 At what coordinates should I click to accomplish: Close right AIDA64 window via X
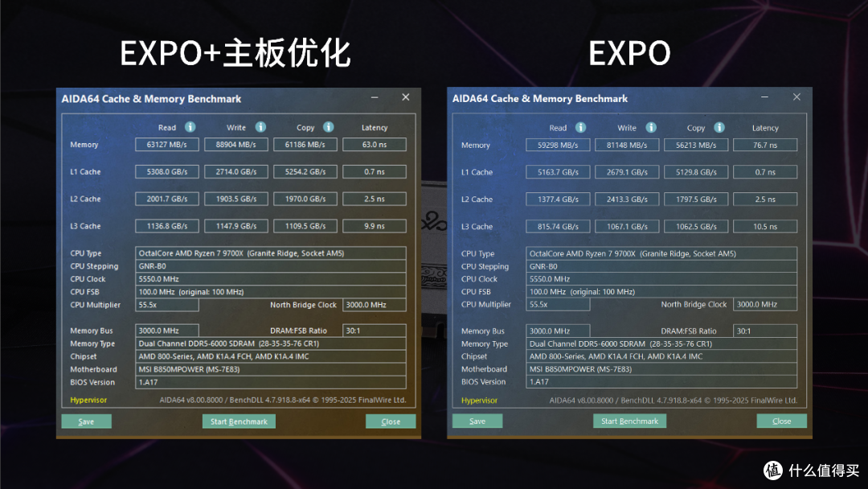coord(796,97)
